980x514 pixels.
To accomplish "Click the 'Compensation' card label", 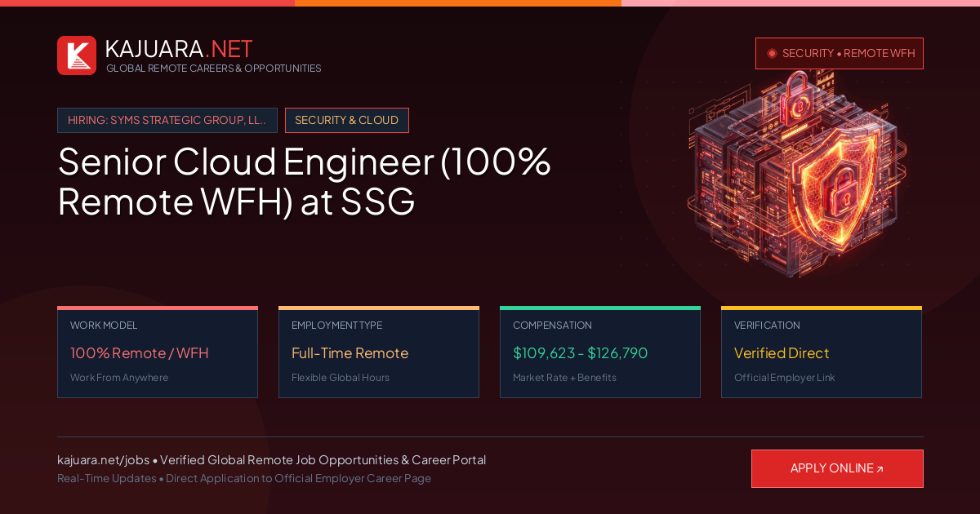I will click(x=552, y=326).
